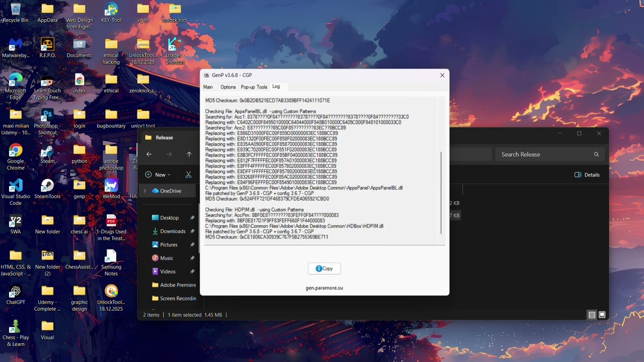This screenshot has height=362, width=644.
Task: Open Adobe Premiere folder in sidebar
Action: click(174, 285)
